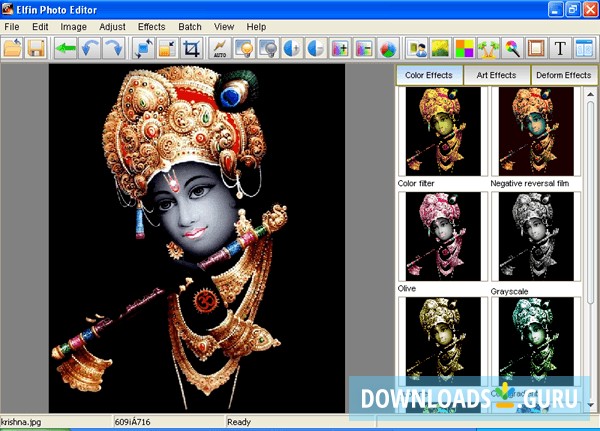This screenshot has height=431, width=600.
Task: Click the palm trees icon in toolbar
Action: click(x=489, y=48)
